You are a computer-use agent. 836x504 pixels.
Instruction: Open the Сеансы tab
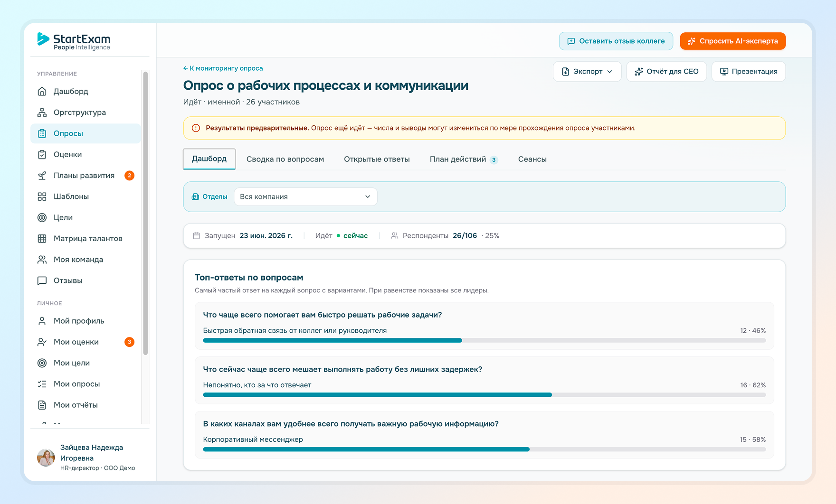pos(532,159)
